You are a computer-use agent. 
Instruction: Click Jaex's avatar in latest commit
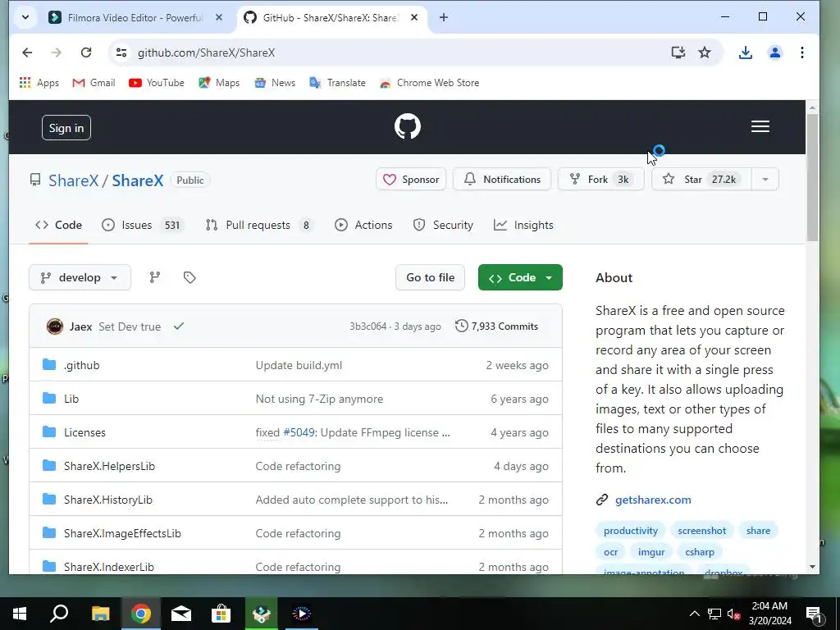click(x=55, y=326)
